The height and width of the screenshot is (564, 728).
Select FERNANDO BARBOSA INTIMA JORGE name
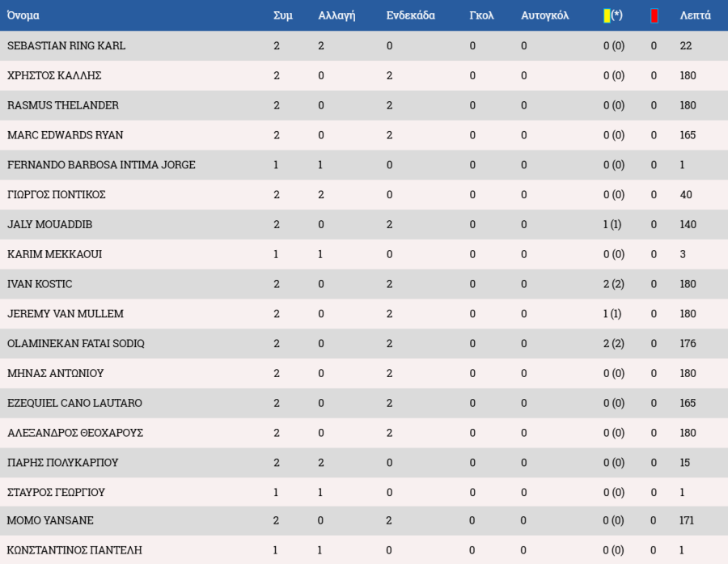[101, 165]
